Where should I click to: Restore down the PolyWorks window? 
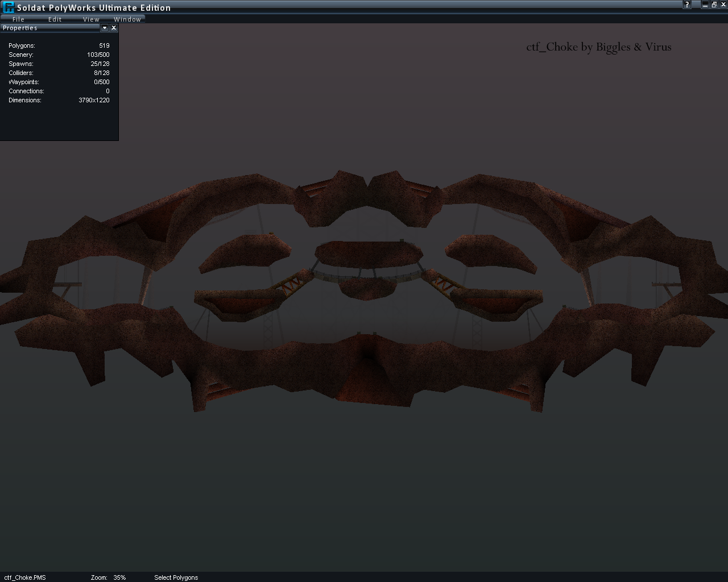(714, 5)
